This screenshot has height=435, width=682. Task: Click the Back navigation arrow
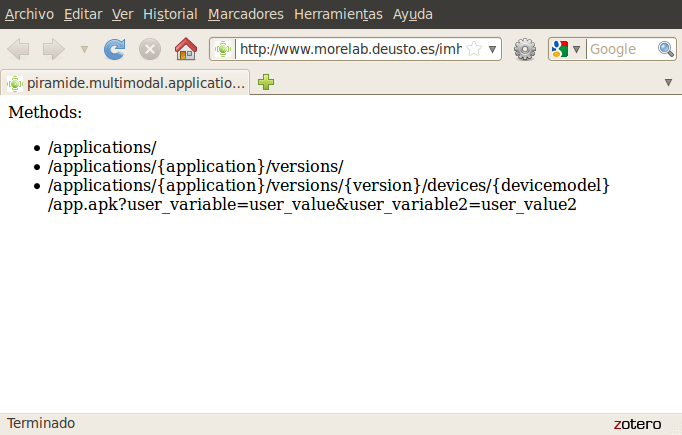[19, 49]
